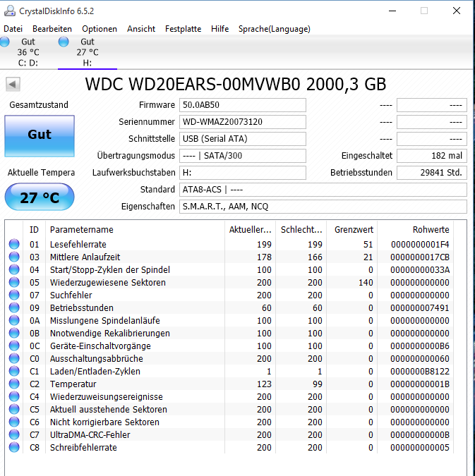Click the Eingeschaltet value 182 mal

click(432, 156)
